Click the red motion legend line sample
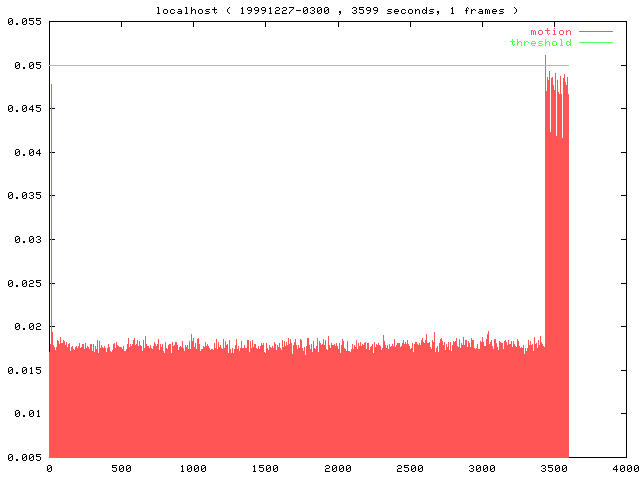The height and width of the screenshot is (480, 640). tap(596, 32)
